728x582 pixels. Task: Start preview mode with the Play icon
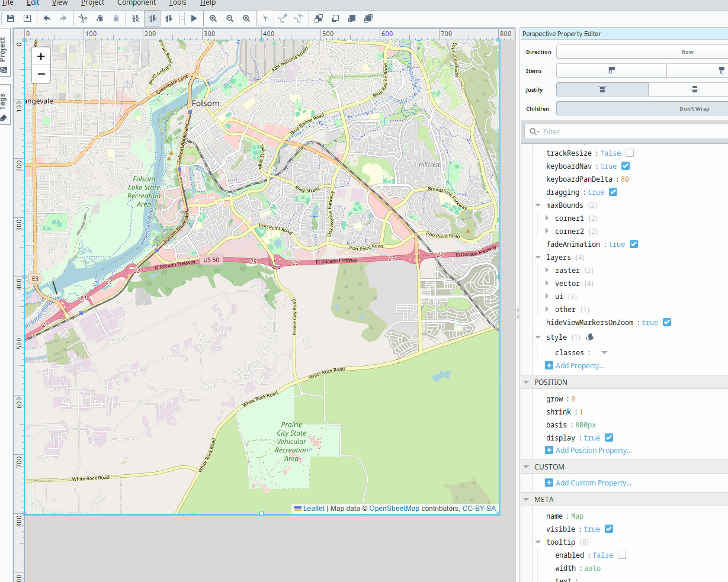(x=194, y=18)
